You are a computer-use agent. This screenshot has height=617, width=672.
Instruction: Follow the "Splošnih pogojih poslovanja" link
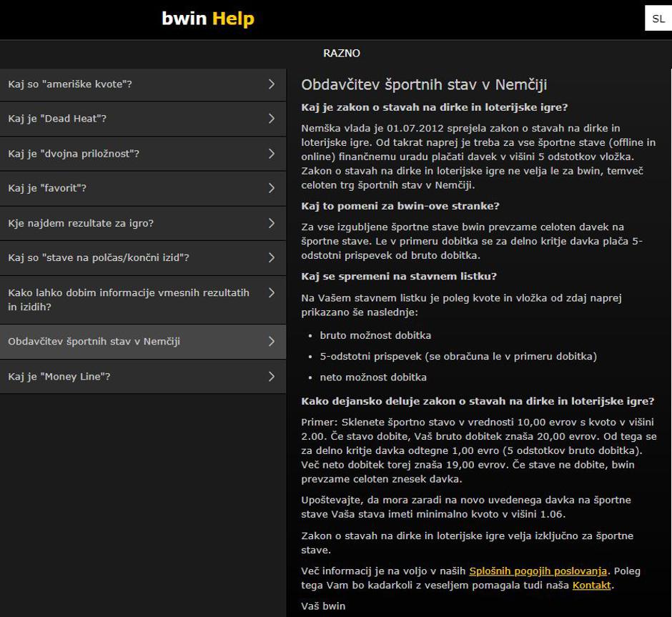click(x=538, y=571)
